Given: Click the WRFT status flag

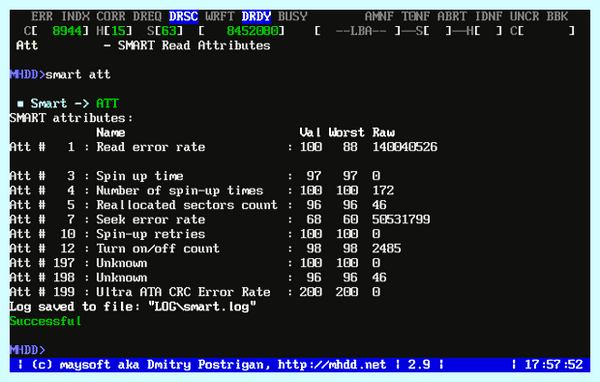Looking at the screenshot, I should 220,16.
